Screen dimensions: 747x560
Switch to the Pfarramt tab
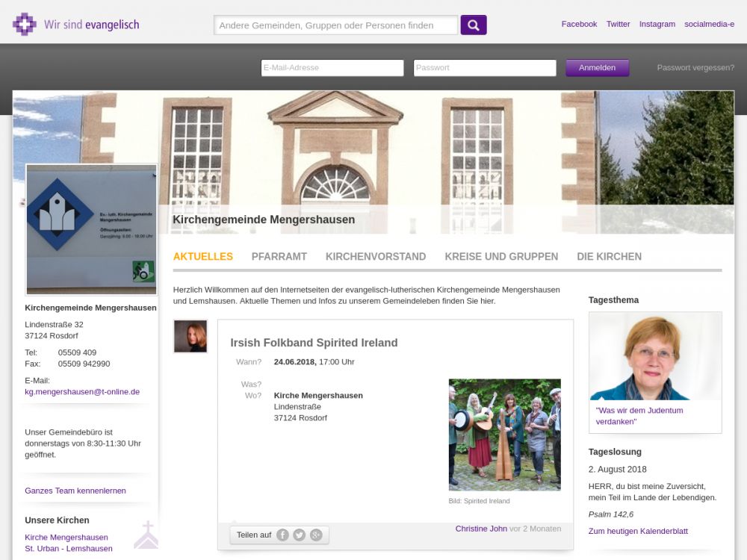click(279, 256)
